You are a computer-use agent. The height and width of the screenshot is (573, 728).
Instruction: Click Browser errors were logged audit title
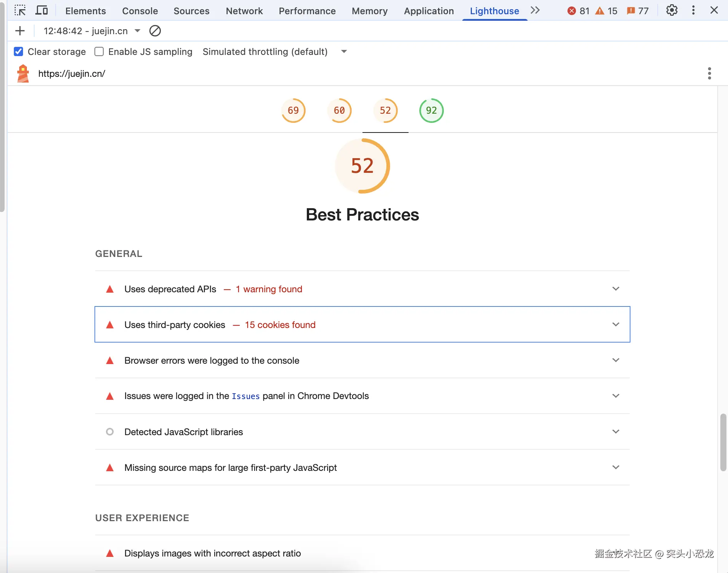[x=212, y=360]
